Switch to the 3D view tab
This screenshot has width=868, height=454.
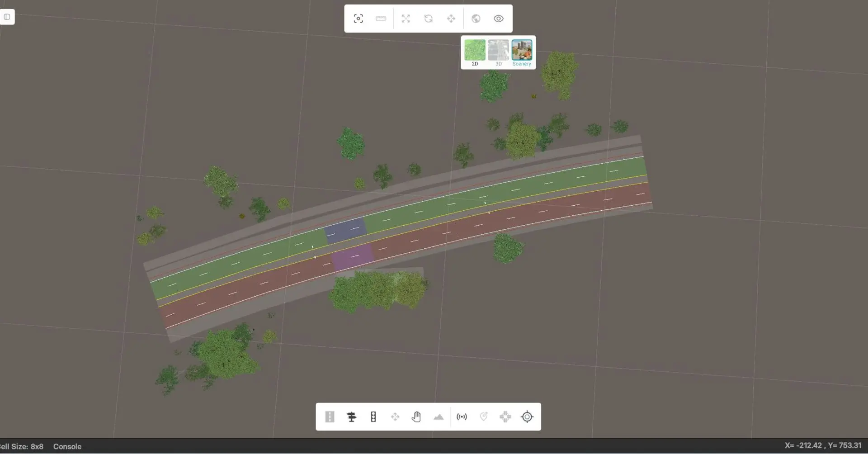coord(498,51)
